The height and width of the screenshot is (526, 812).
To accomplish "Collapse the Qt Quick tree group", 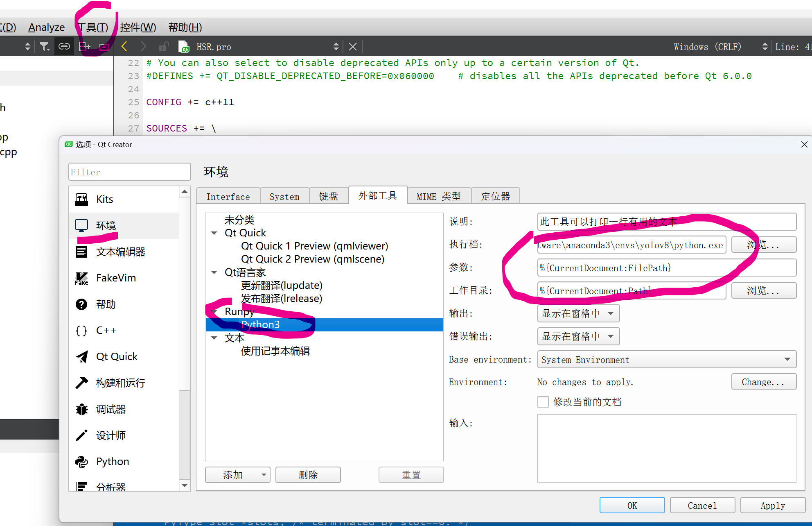I will [x=214, y=233].
